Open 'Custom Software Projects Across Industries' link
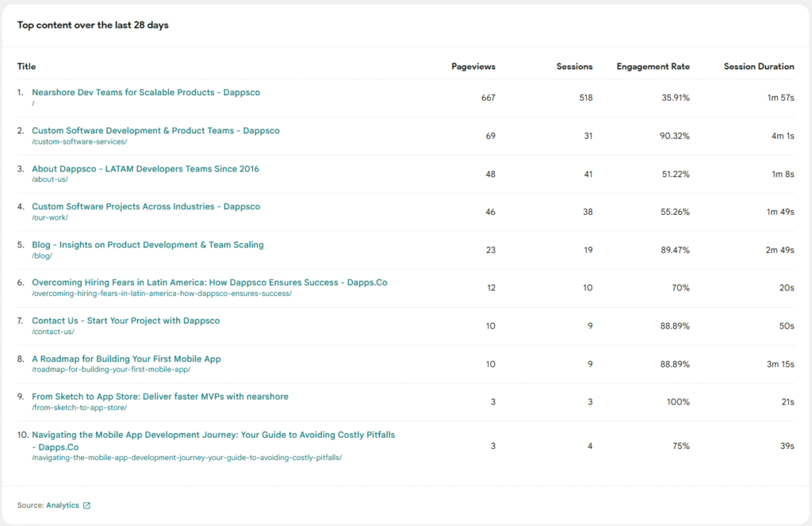 [x=146, y=207]
